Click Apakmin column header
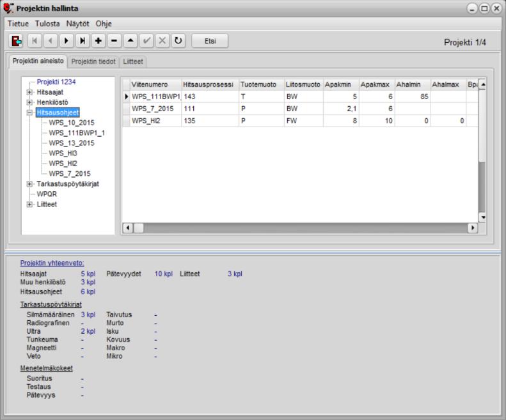This screenshot has height=420, width=506. [341, 84]
